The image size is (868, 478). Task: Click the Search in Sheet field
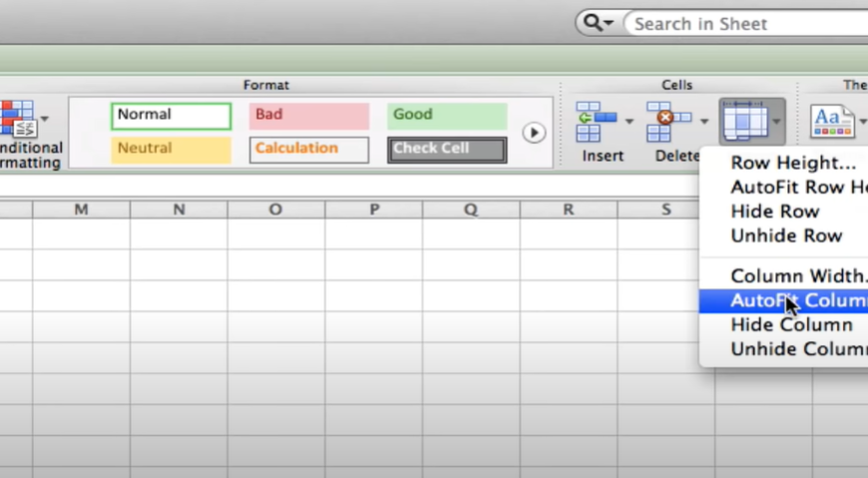point(746,24)
